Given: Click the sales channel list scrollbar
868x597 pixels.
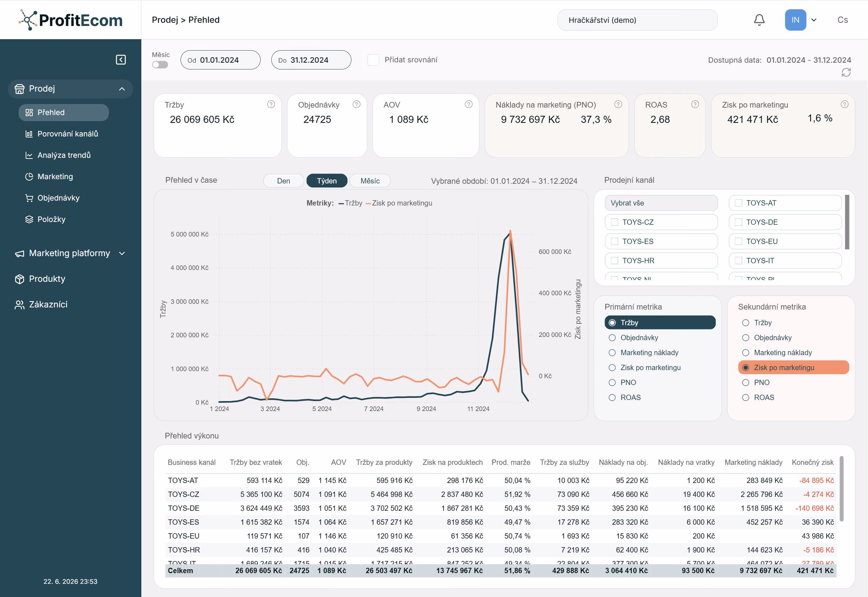Looking at the screenshot, I should coord(847,222).
